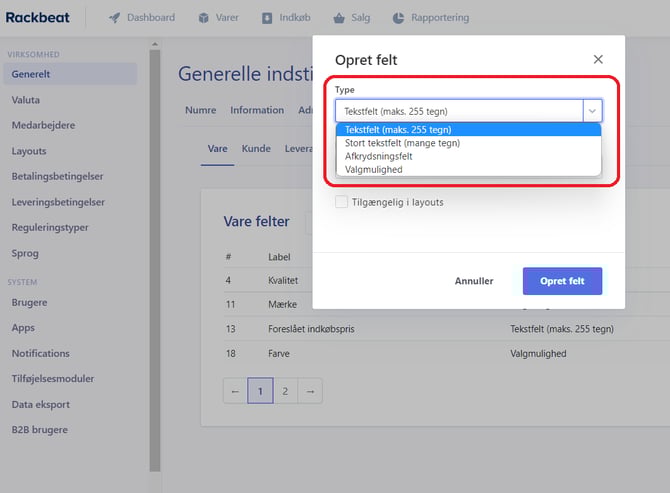This screenshot has width=670, height=493.
Task: Choose Afkrydsningsfelt from the type list
Action: click(382, 156)
